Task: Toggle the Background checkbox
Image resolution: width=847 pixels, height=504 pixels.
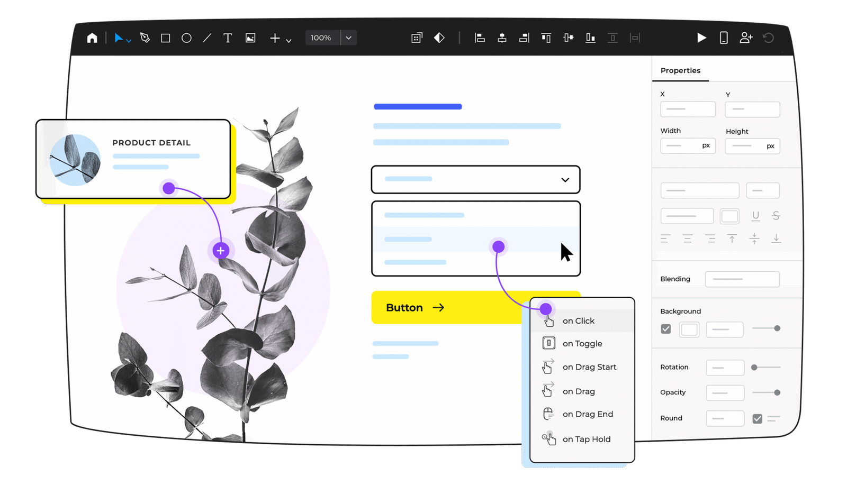Action: (x=666, y=329)
